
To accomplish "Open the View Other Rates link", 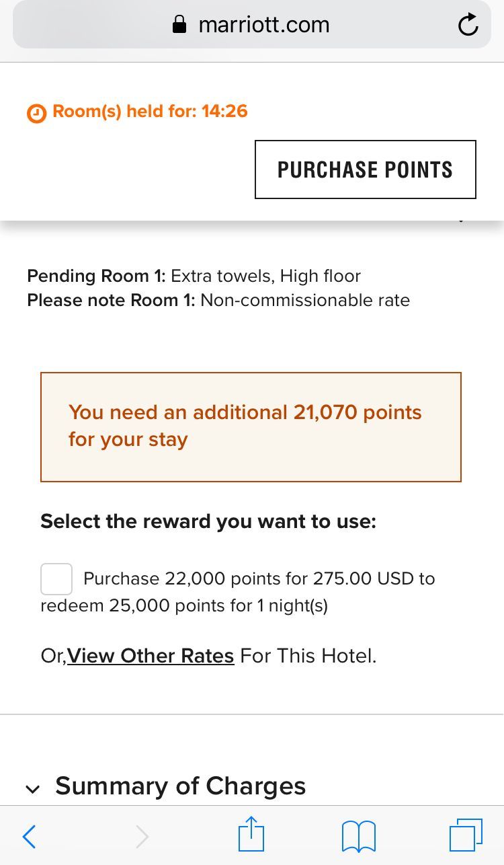I will pyautogui.click(x=151, y=656).
